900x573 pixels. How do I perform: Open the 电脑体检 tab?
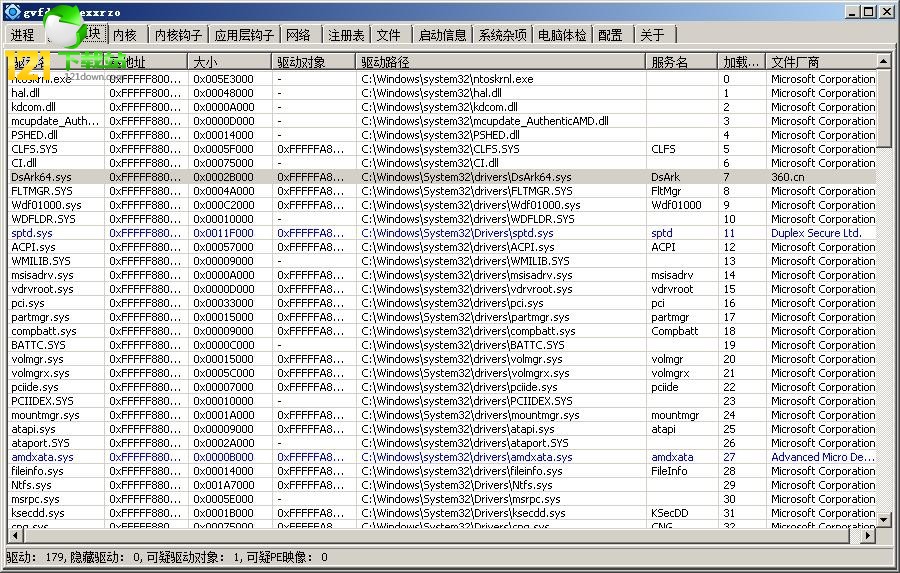click(562, 35)
